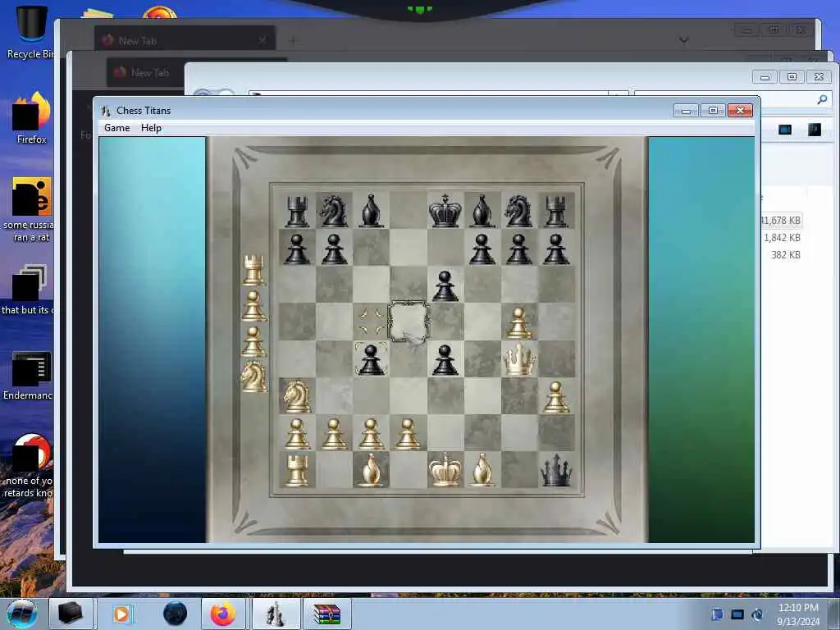Select the black pawn in front of left rook
840x630 pixels.
(297, 249)
